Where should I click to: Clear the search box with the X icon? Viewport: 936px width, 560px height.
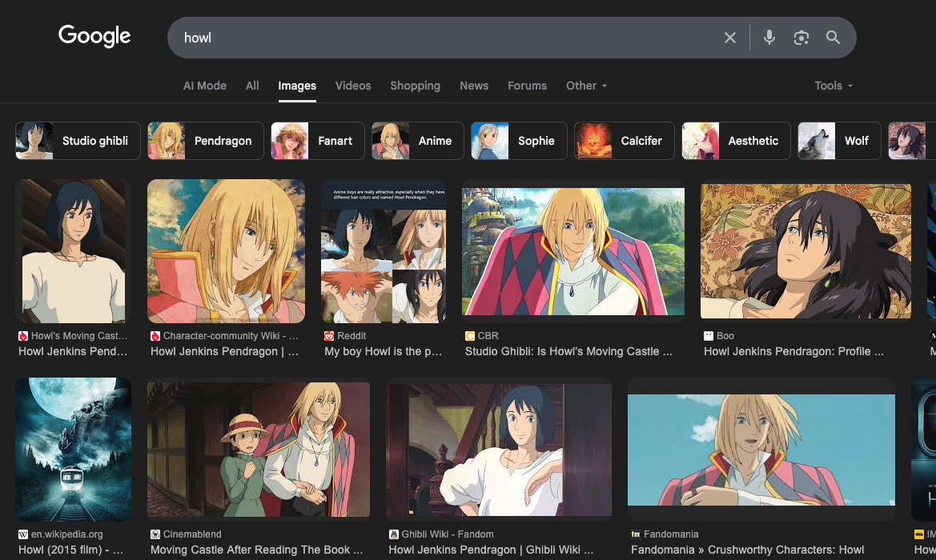(729, 38)
